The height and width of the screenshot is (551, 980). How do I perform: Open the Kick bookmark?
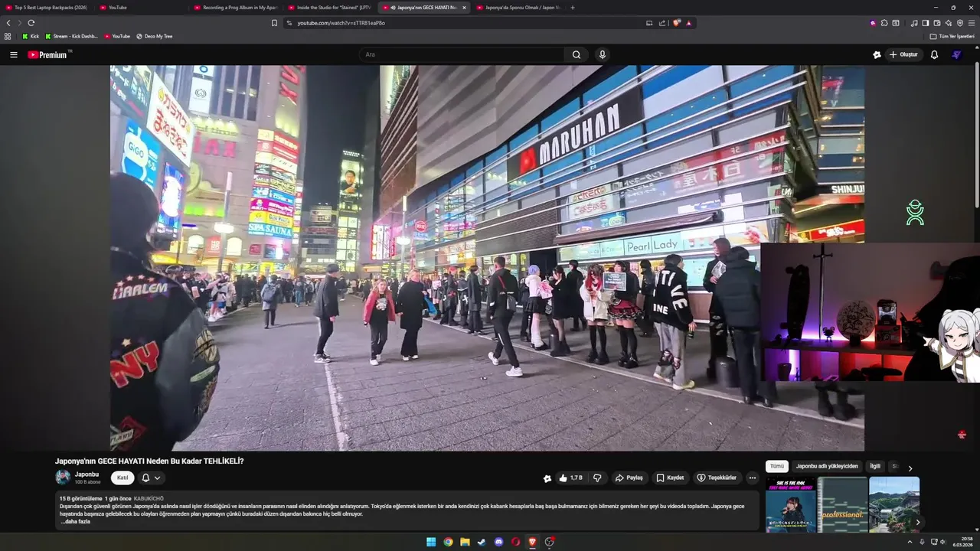(31, 36)
